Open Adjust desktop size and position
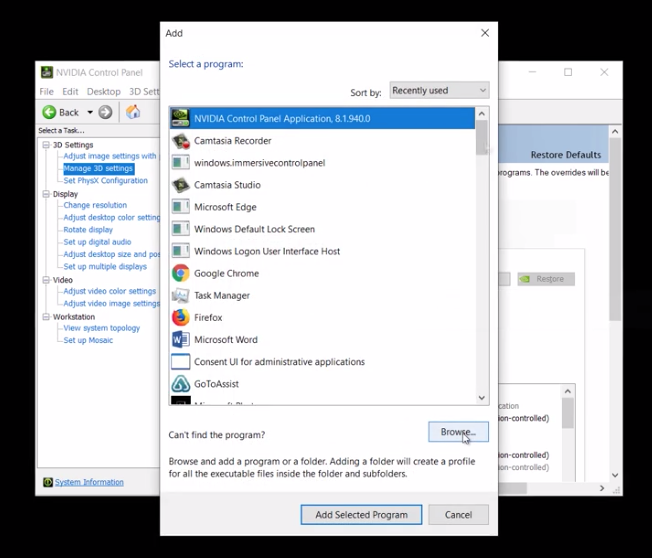652x558 pixels. click(x=111, y=254)
